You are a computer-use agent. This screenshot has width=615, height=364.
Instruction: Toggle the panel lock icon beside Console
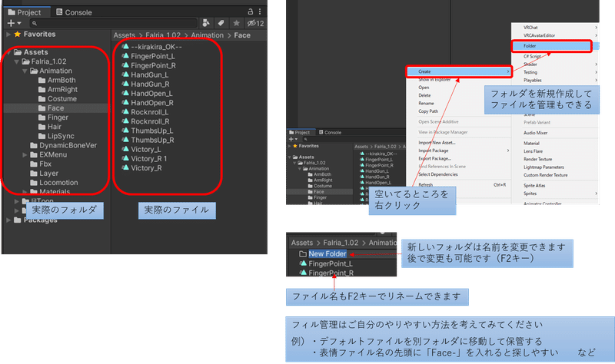pyautogui.click(x=251, y=12)
